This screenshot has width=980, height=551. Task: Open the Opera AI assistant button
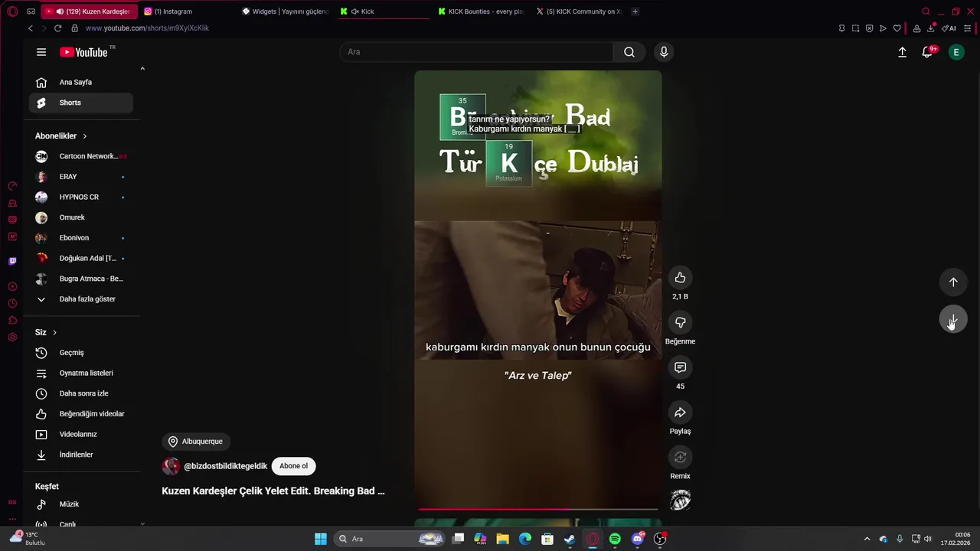coord(949,28)
